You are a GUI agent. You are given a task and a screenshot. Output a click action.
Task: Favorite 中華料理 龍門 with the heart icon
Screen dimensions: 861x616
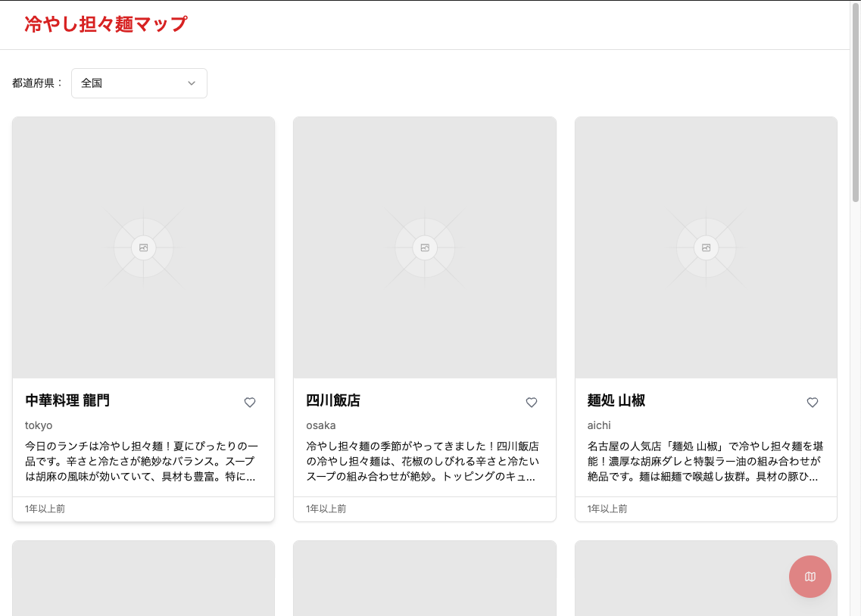coord(250,402)
